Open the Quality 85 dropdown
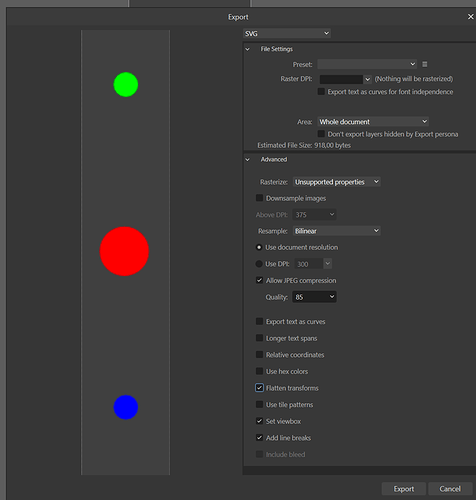Viewport: 476px width, 500px height. 314,297
